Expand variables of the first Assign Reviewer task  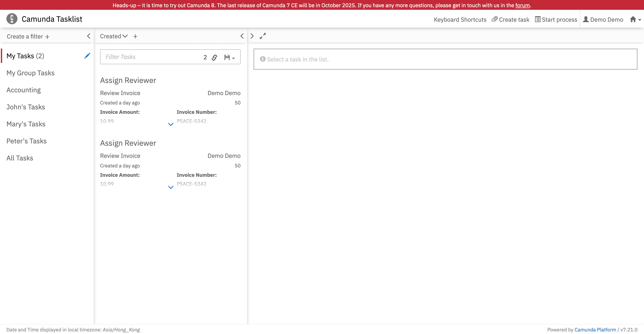pos(171,124)
